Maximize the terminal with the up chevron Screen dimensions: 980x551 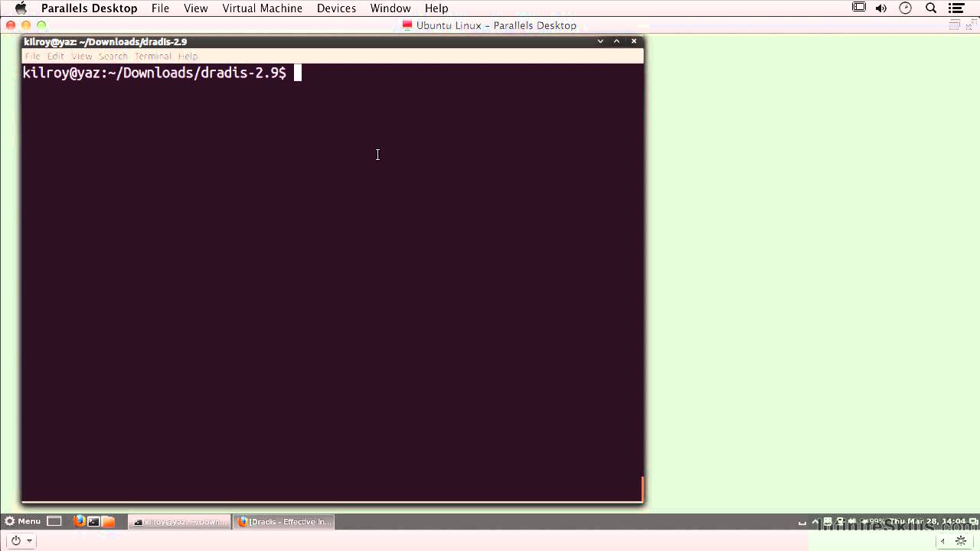coord(617,41)
